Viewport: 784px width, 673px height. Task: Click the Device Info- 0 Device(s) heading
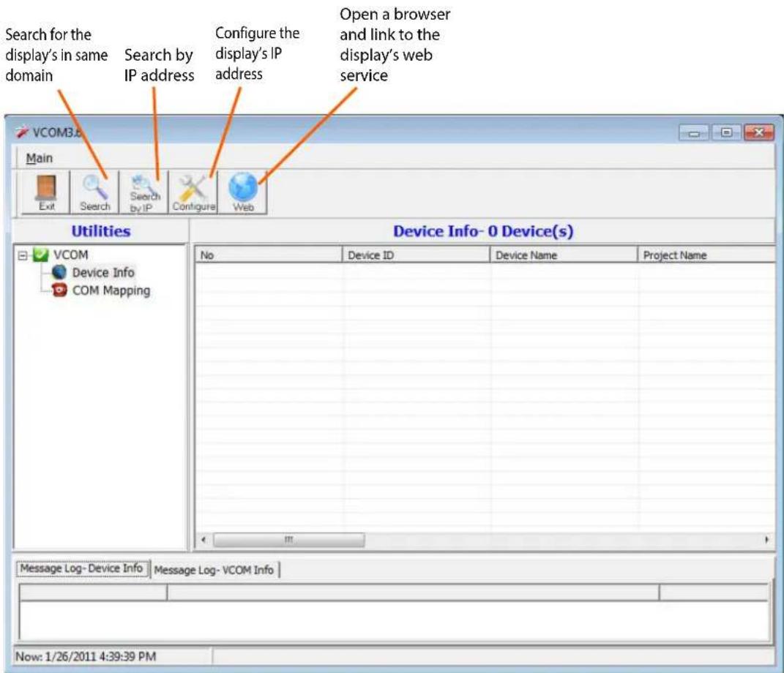(483, 231)
